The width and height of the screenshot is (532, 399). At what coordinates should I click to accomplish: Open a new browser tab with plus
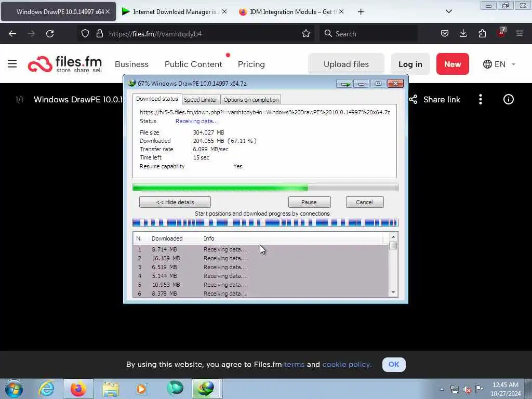pos(361,12)
